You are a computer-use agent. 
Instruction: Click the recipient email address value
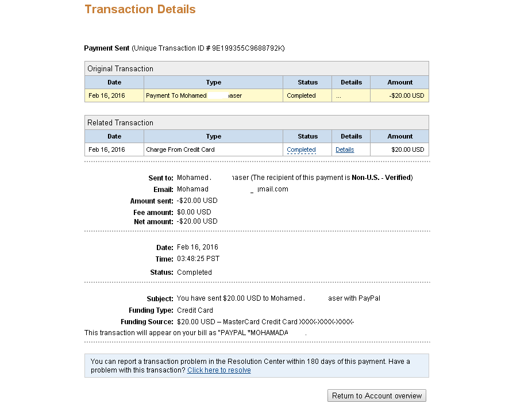pos(232,189)
